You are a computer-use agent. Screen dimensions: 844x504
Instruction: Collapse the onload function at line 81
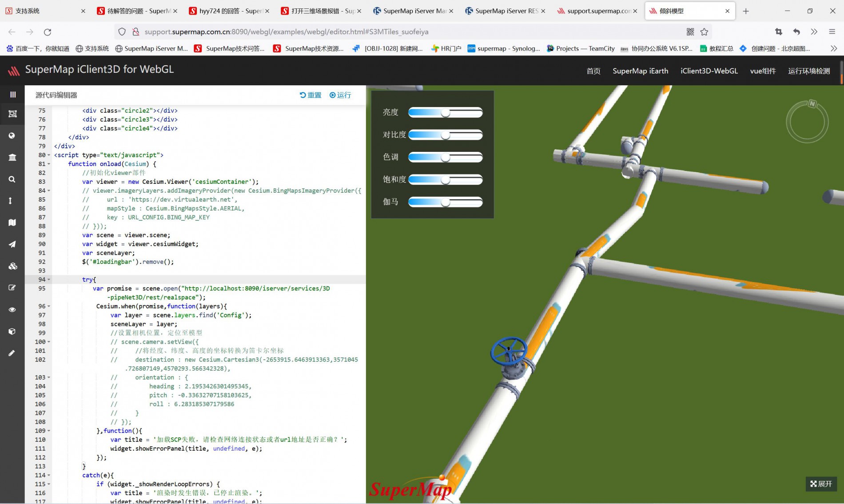49,164
